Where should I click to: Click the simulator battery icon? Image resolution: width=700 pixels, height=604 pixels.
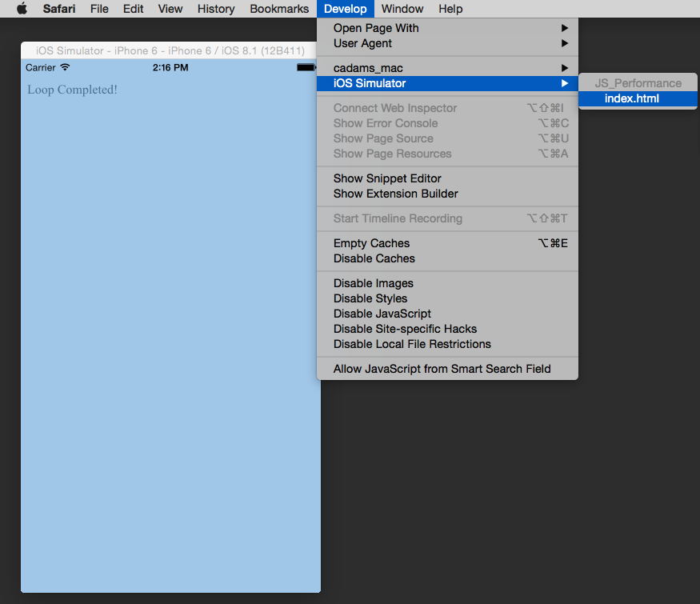pos(306,67)
